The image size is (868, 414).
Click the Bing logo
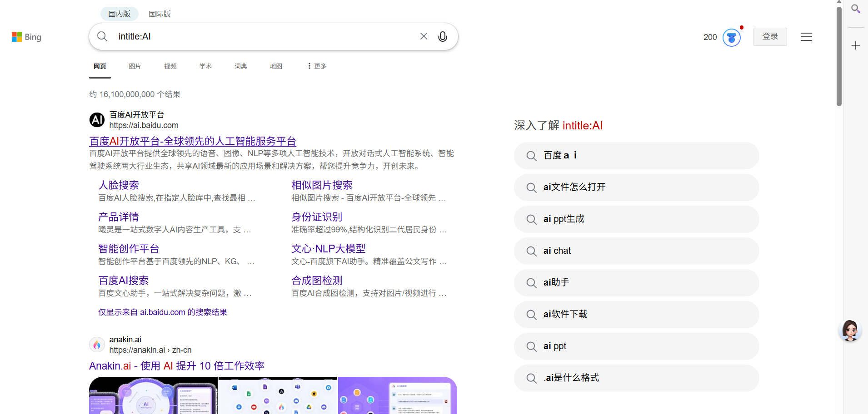[26, 37]
